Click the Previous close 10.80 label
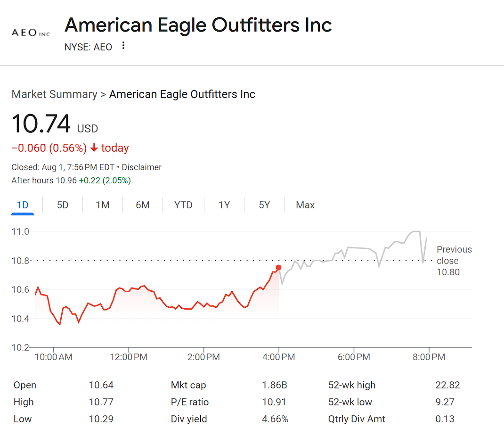The image size is (504, 436). coord(454,261)
